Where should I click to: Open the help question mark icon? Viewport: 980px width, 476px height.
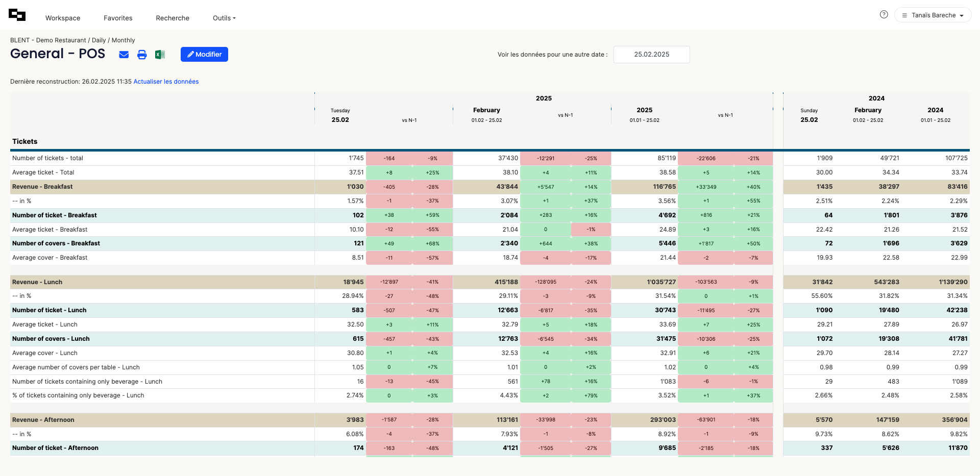[884, 15]
